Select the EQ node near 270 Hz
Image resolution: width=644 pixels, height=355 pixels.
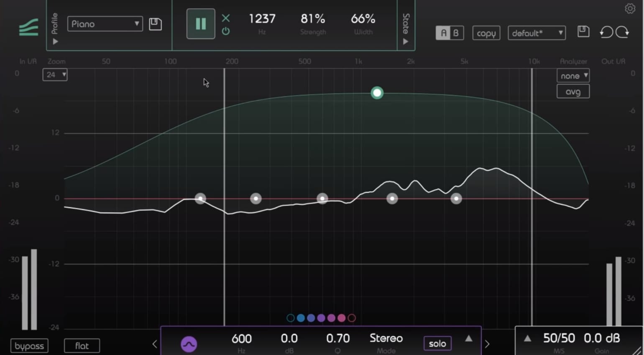256,198
